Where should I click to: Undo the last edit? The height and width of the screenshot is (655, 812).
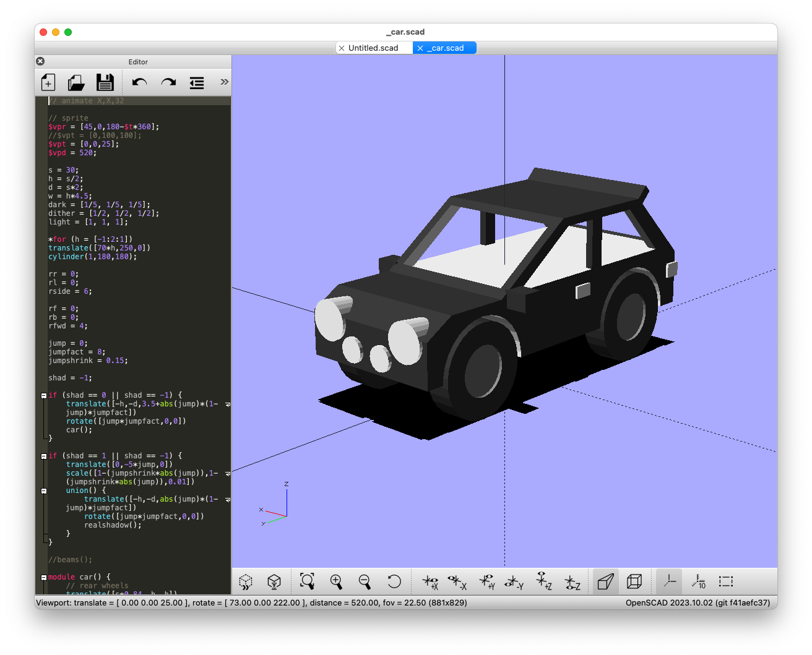click(x=139, y=82)
